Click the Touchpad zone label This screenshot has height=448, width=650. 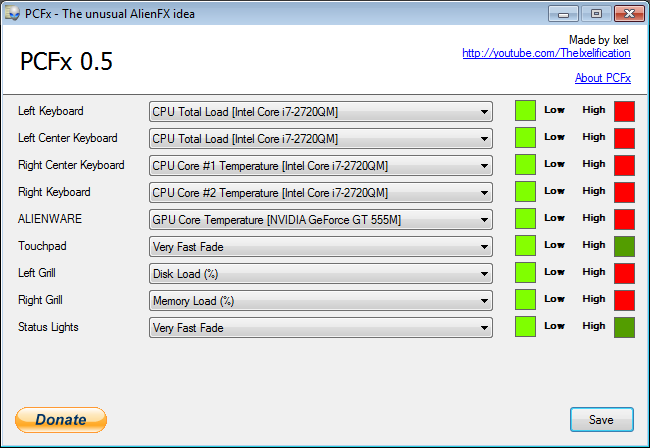coord(42,246)
